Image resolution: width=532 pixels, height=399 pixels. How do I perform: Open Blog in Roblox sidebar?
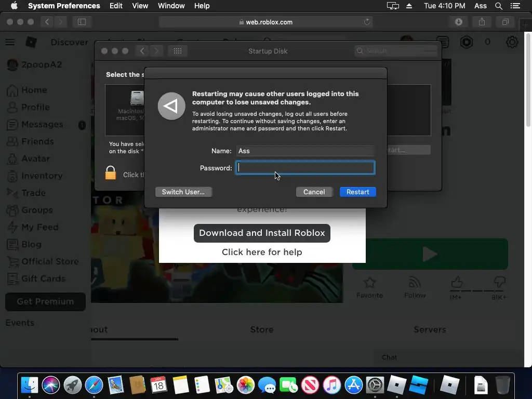click(x=24, y=244)
